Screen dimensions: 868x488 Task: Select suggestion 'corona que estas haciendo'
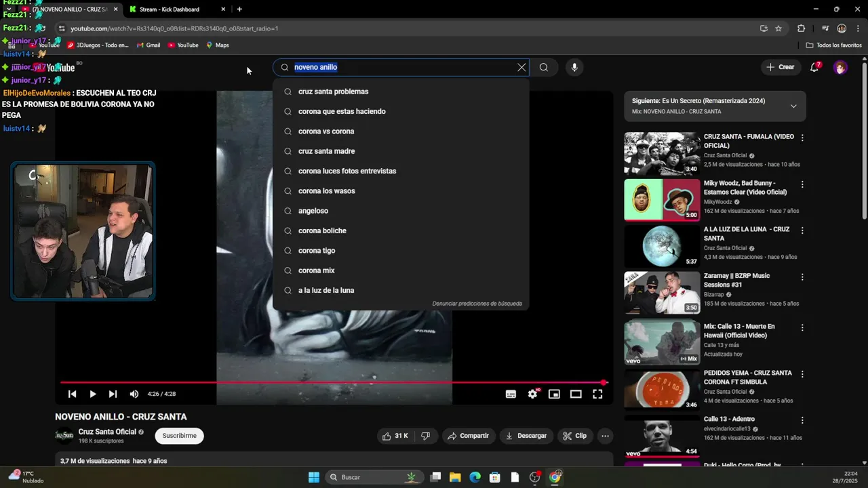point(401,111)
